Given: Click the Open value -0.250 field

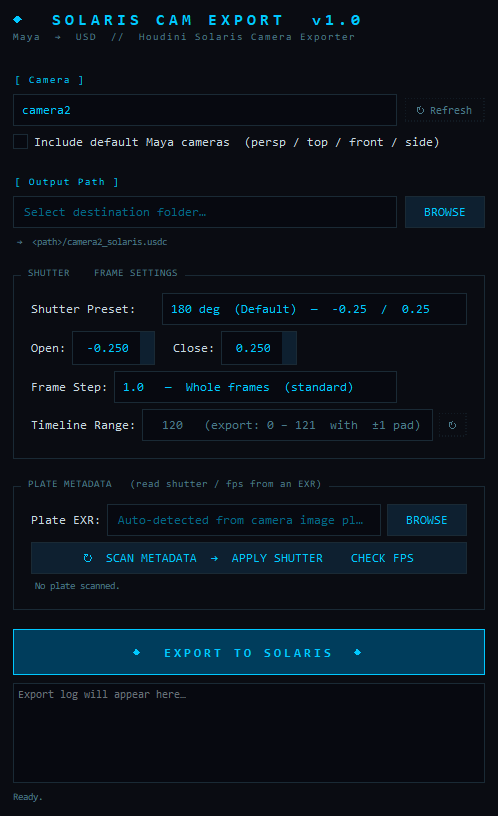Looking at the screenshot, I should 107,348.
